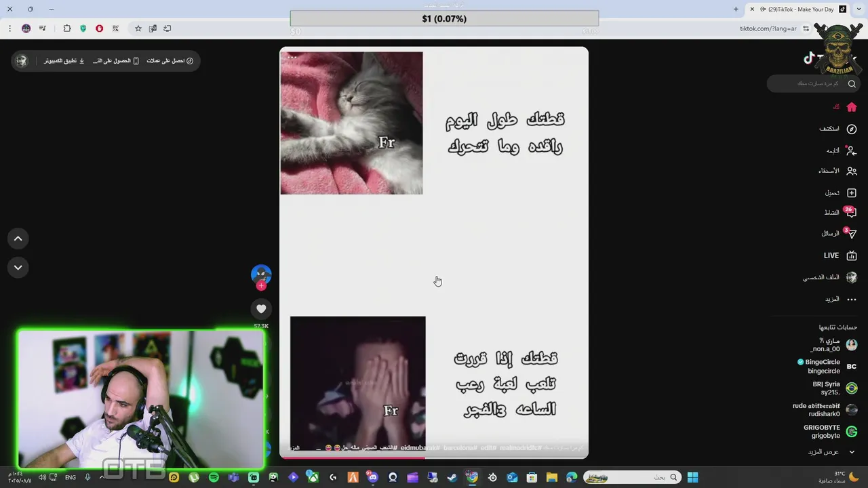Click the hashtag #edit
The image size is (868, 488).
click(x=488, y=448)
